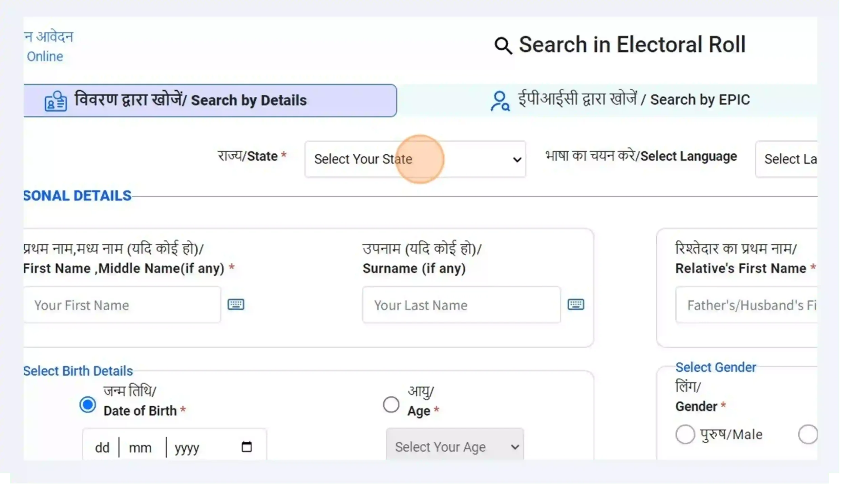Select the Age radio option
867x504 pixels.
391,404
